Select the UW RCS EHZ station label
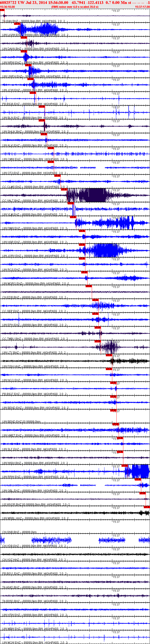 coord(35,270)
